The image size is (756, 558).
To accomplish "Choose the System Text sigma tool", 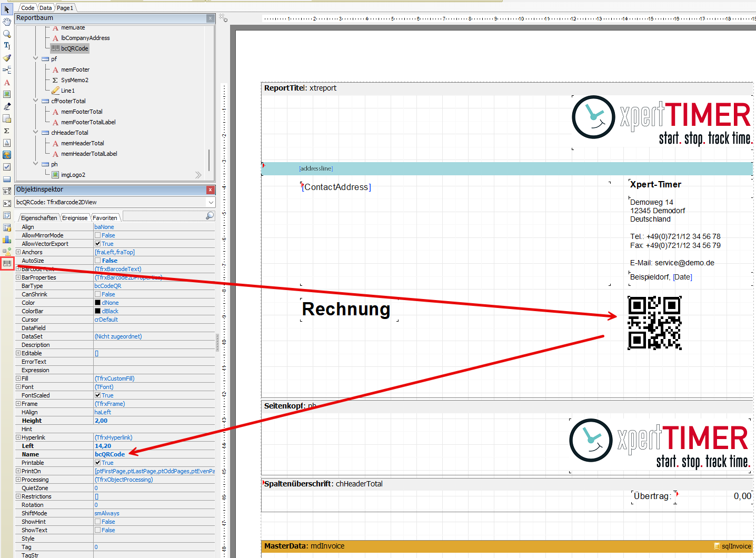I will coord(7,131).
